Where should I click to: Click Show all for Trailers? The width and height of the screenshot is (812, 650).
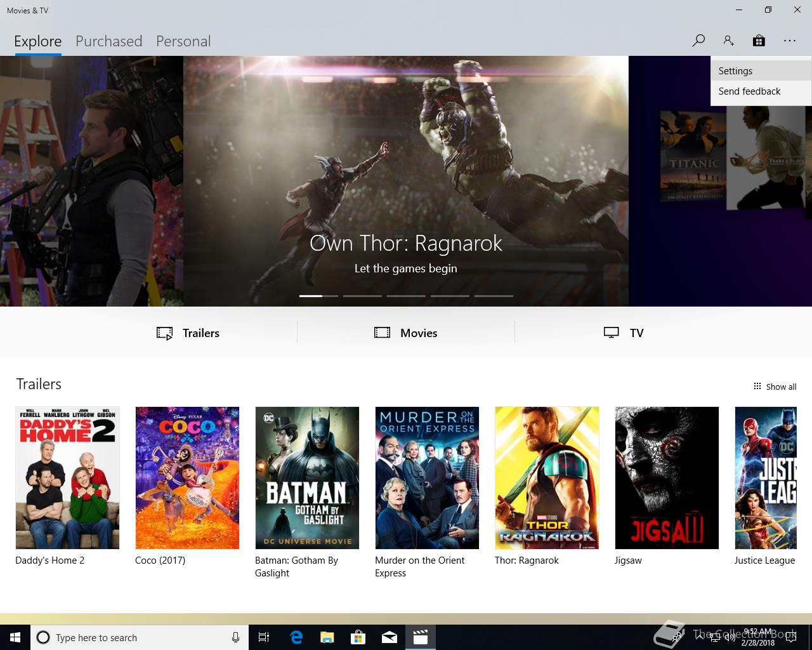click(775, 387)
